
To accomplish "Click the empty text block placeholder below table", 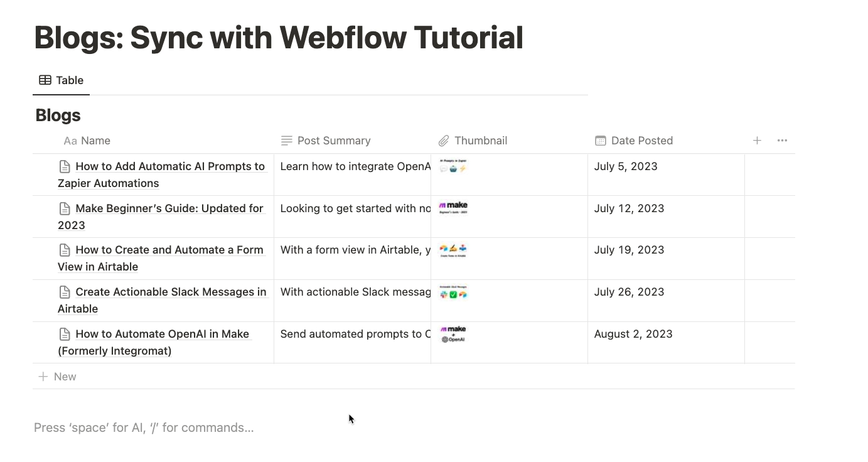I will [x=144, y=427].
